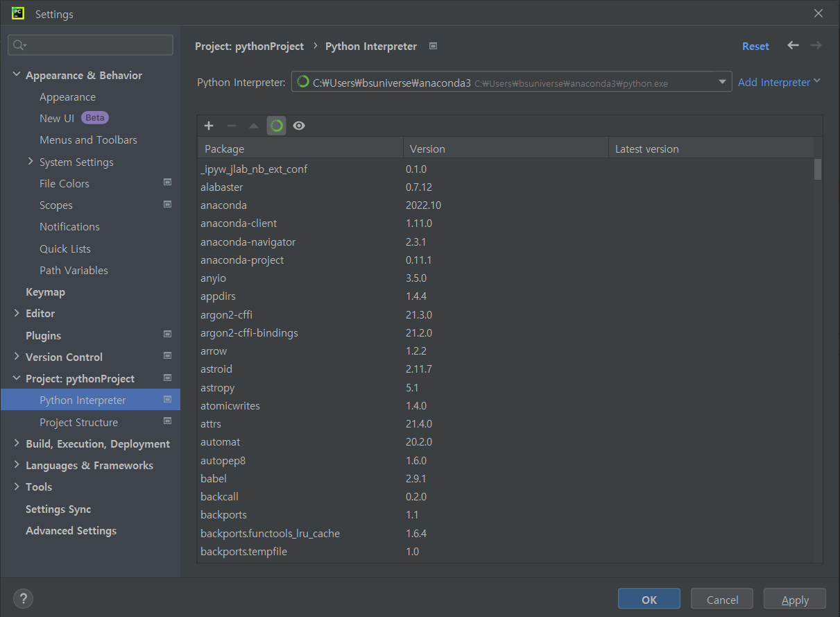Click the Upgrade package arrow icon
Image resolution: width=840 pixels, height=617 pixels.
[x=254, y=126]
